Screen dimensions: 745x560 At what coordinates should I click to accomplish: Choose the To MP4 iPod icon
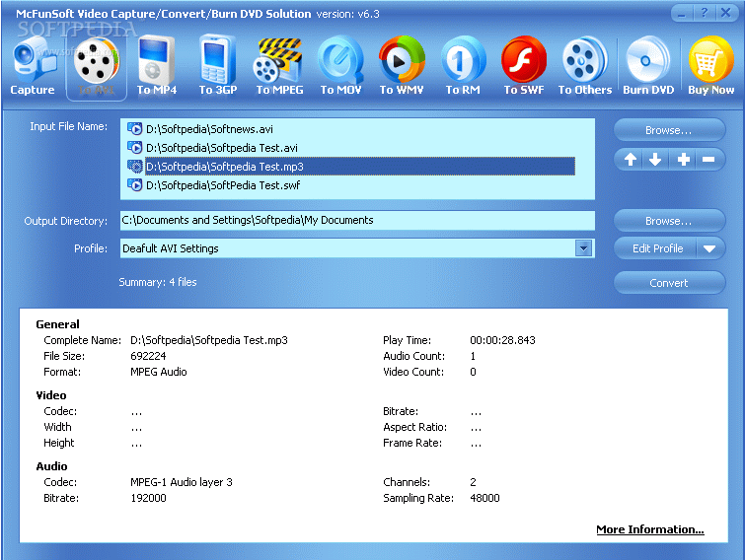point(157,66)
